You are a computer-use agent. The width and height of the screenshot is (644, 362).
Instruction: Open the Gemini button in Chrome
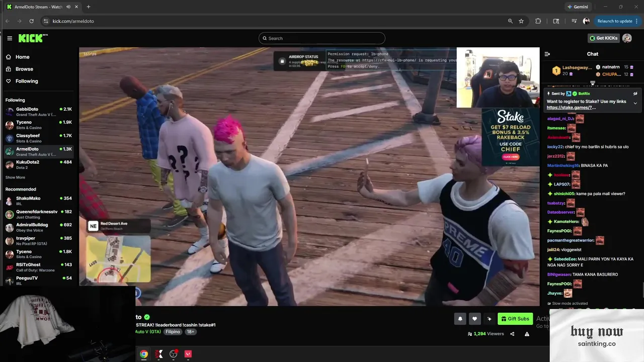coord(578,7)
